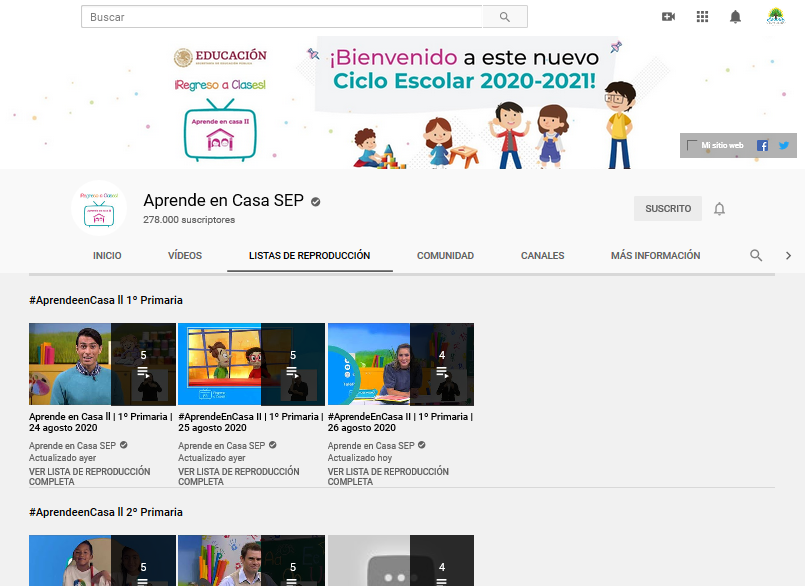Click the verified badge under 26 agosto playlist
Screen dimensions: 805x586
point(421,445)
